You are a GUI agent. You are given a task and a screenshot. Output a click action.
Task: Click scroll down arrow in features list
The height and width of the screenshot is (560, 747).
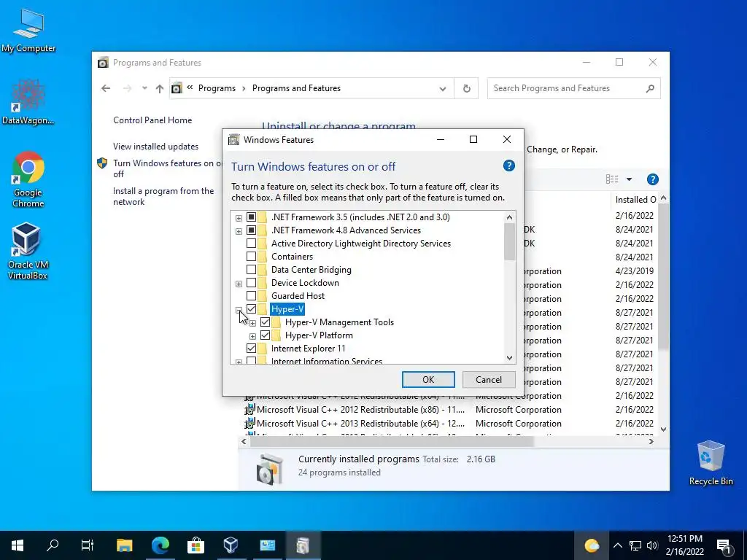coord(509,357)
